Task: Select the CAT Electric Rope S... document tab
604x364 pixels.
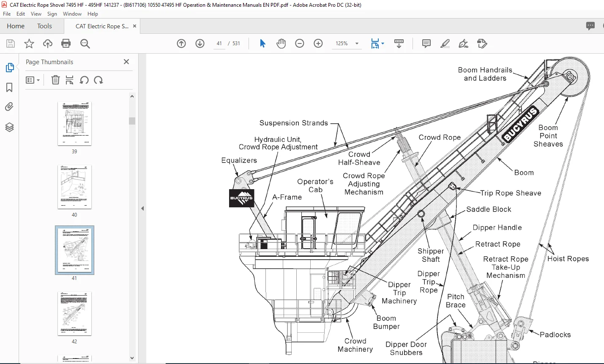Action: click(x=102, y=26)
